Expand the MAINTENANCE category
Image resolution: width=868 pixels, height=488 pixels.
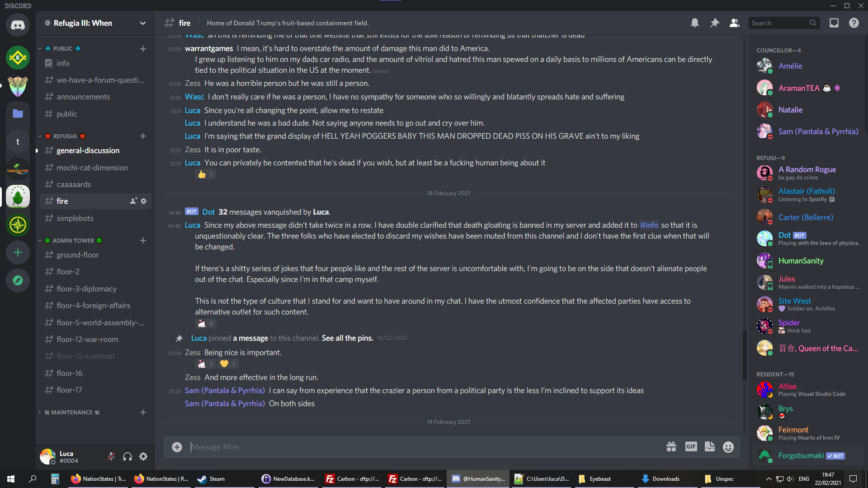(72, 413)
